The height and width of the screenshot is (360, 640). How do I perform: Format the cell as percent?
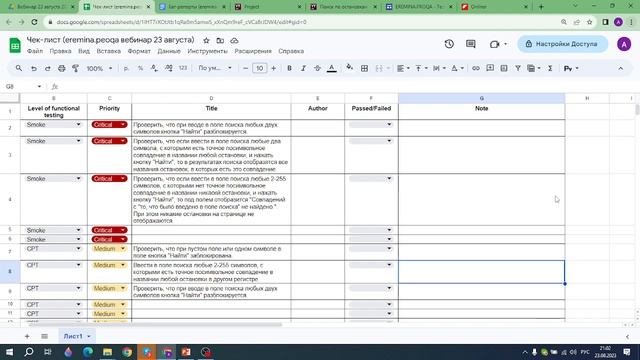140,69
